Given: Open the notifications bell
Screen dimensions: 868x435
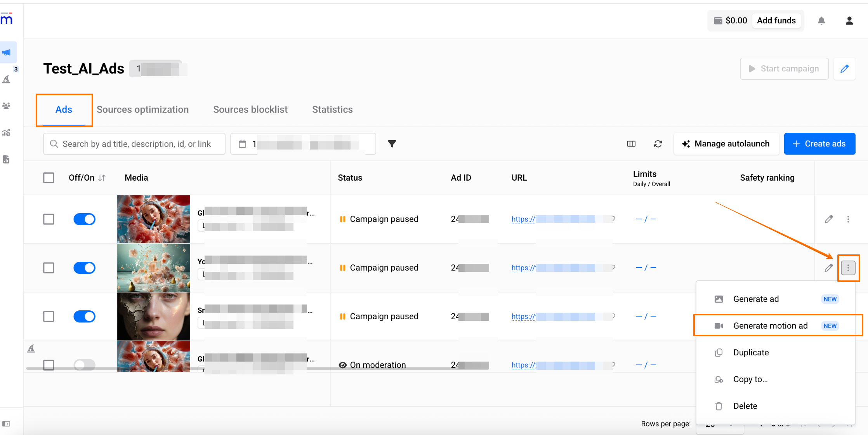Looking at the screenshot, I should pos(821,21).
